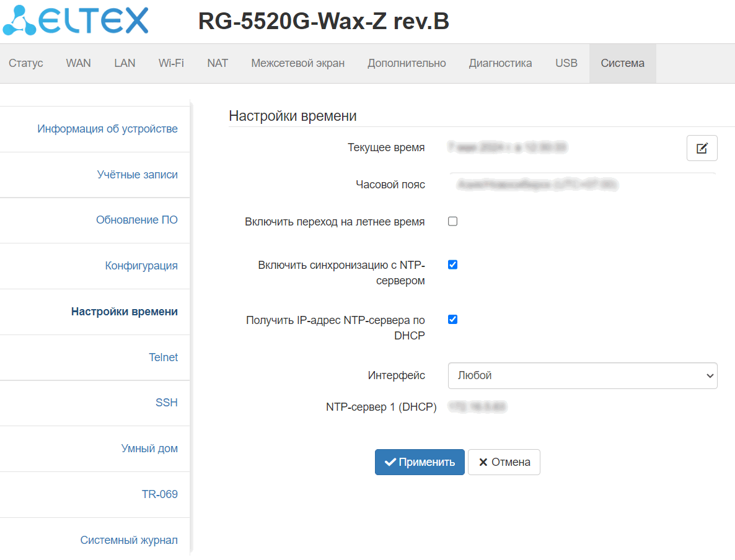
Task: Click the Часовой пояс label
Action: point(390,185)
